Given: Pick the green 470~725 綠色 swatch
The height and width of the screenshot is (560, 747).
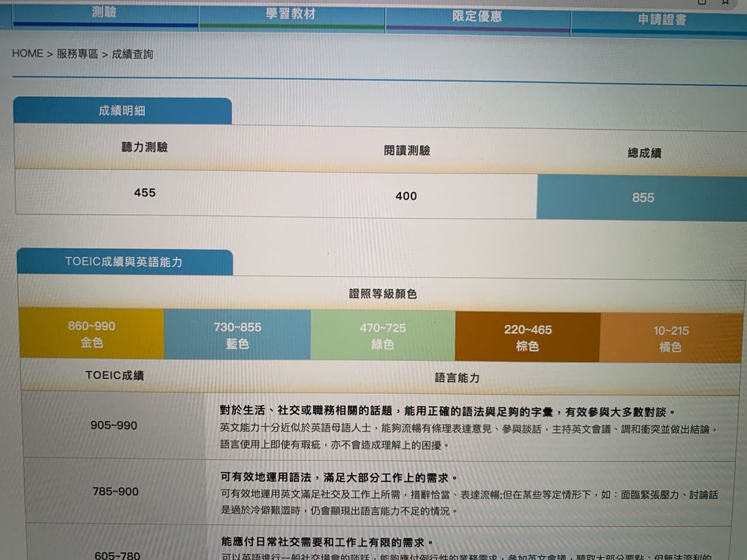Looking at the screenshot, I should pyautogui.click(x=382, y=336).
